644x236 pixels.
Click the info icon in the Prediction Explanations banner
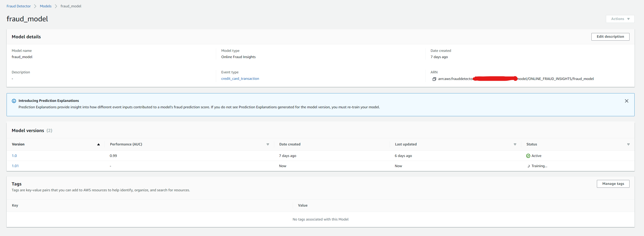tap(14, 101)
